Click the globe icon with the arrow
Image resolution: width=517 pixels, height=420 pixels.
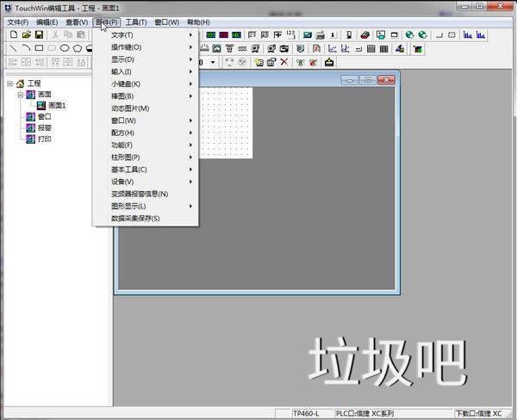(x=422, y=35)
